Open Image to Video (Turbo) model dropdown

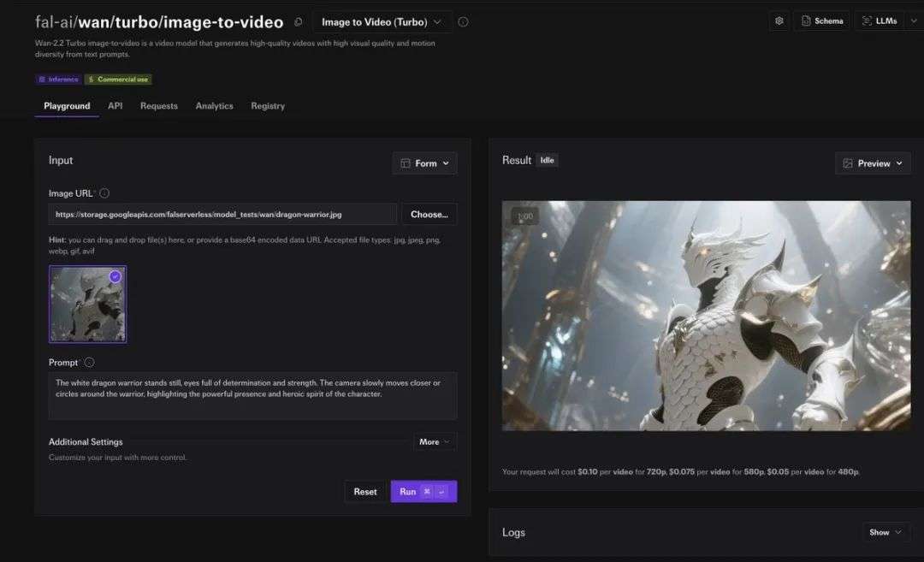382,21
